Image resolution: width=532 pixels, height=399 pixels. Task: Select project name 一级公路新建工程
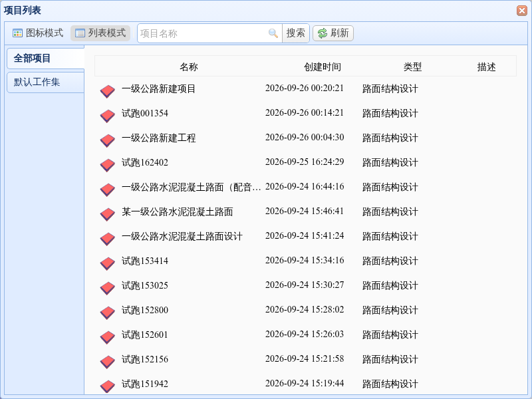click(x=158, y=138)
